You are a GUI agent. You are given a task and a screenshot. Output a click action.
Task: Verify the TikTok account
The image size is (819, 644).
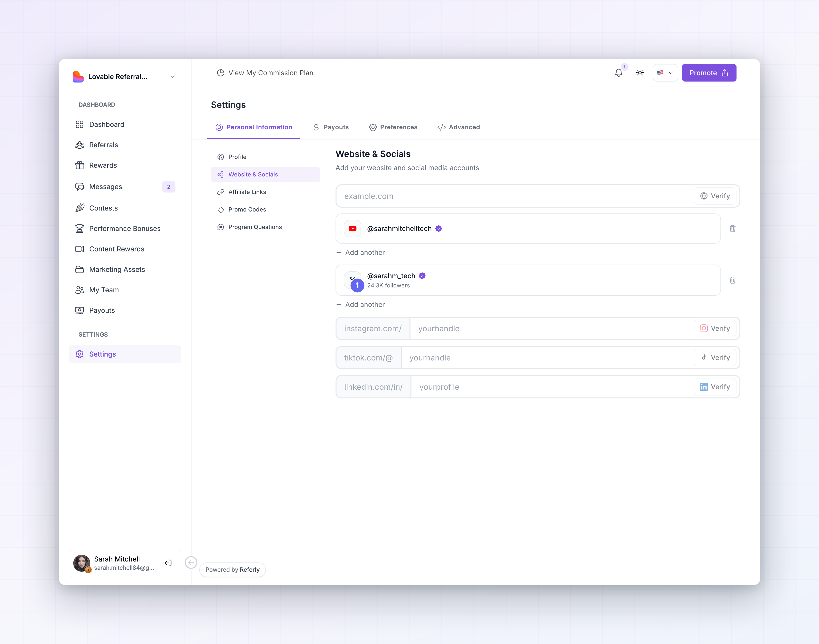tap(715, 358)
